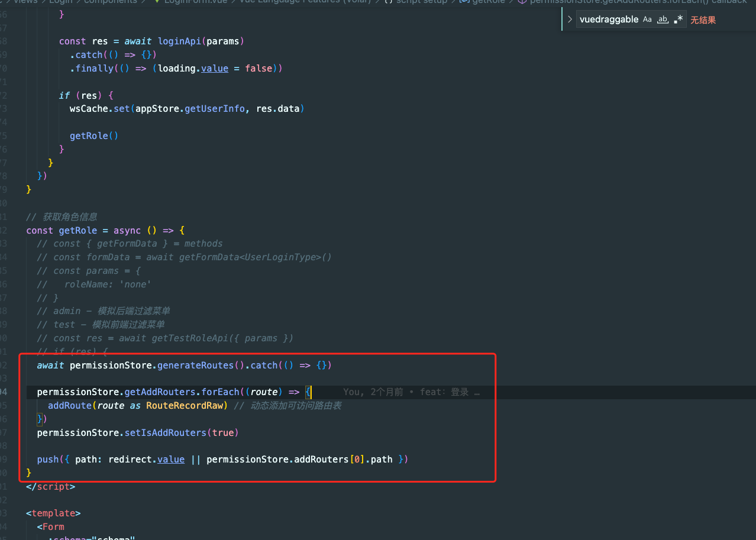This screenshot has width=756, height=540.
Task: Click the underlined redirect.value reference
Action: [x=171, y=459]
